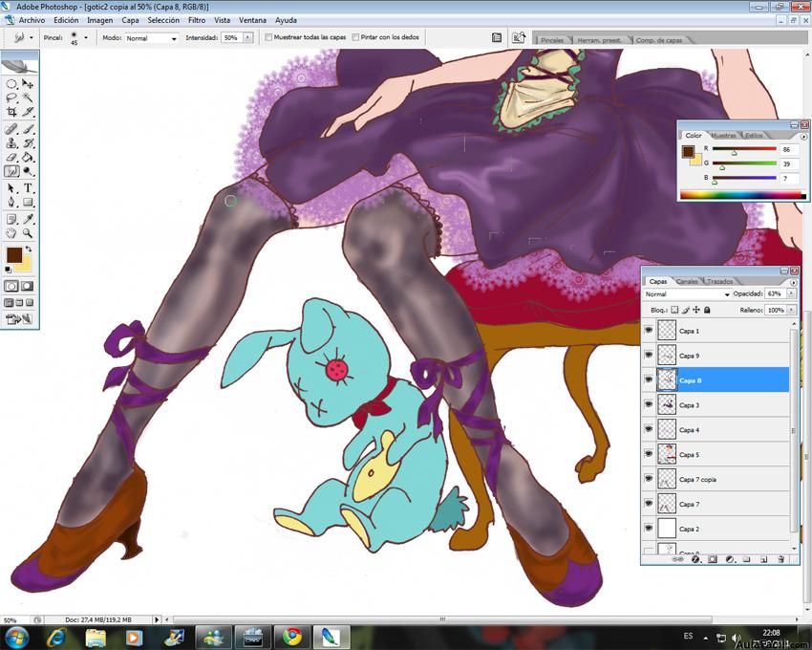Select the Smudge tool in toolbox
812x650 pixels.
tap(11, 171)
